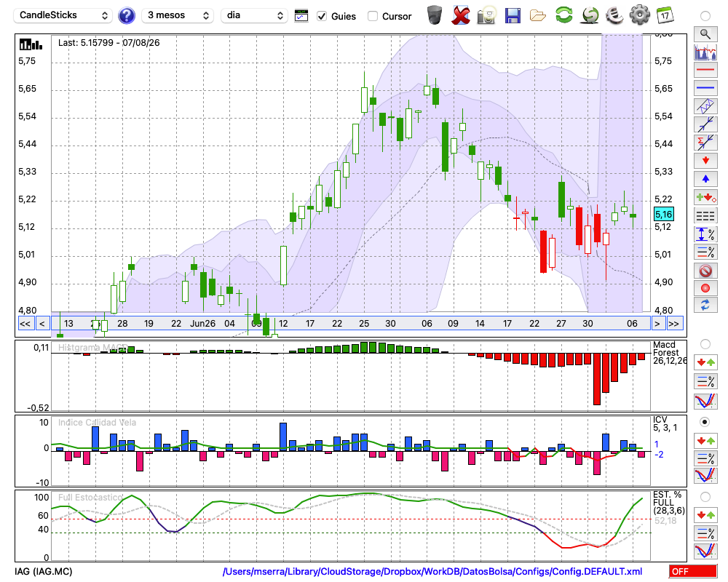
Task: Click the calendar icon showing 17
Action: point(665,15)
